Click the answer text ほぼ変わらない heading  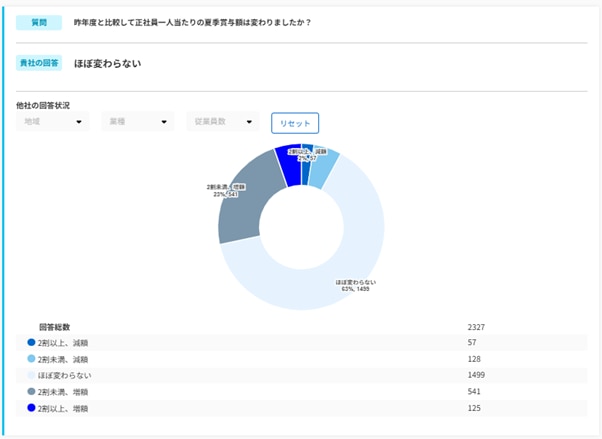108,63
